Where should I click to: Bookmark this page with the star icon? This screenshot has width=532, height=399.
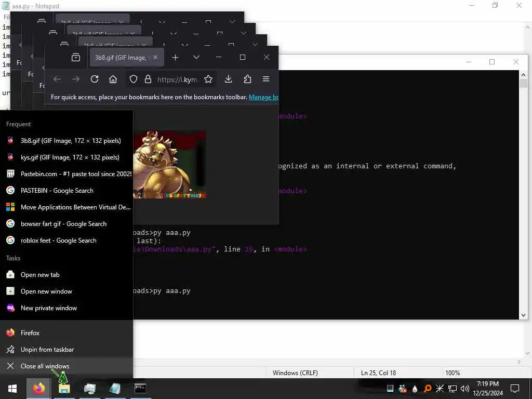208,79
